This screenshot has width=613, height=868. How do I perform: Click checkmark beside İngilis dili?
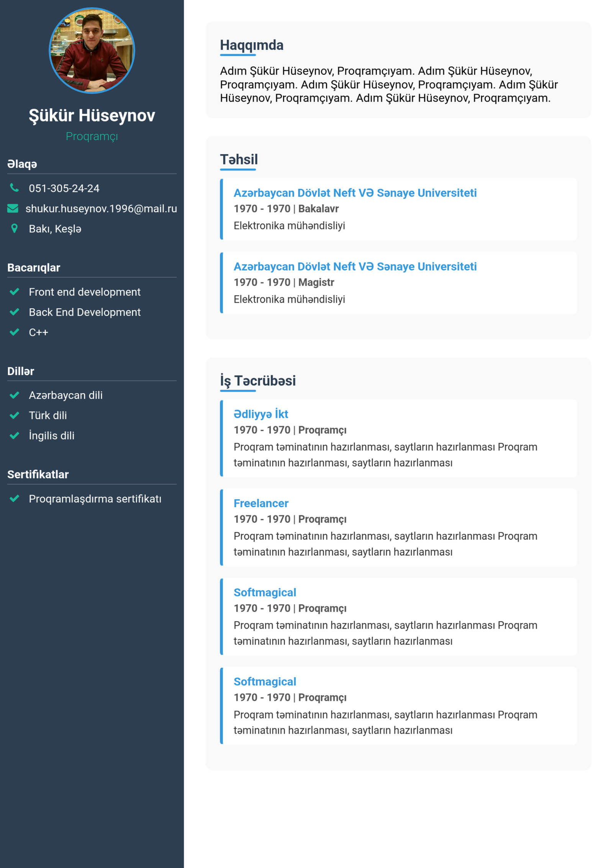pyautogui.click(x=14, y=436)
